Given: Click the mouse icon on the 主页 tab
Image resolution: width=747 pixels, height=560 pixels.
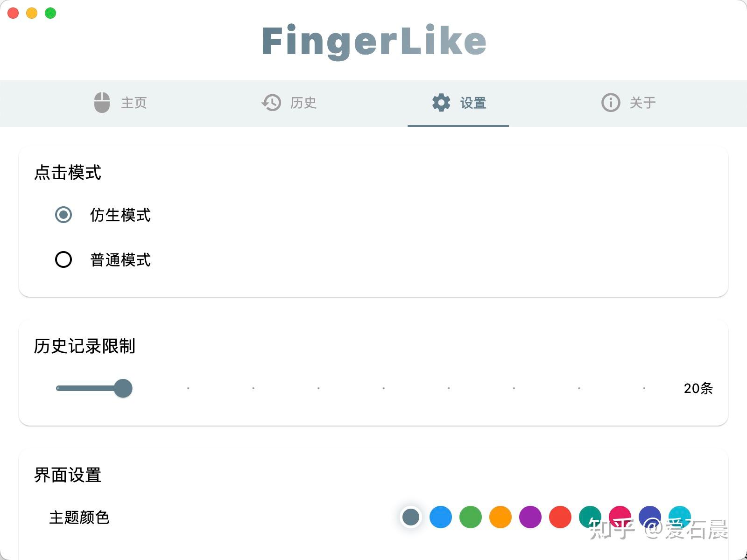Looking at the screenshot, I should pyautogui.click(x=102, y=103).
